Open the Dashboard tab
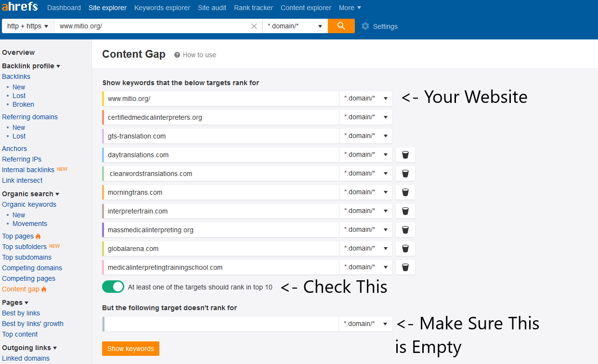Viewport: 598px width, 364px height. (64, 8)
